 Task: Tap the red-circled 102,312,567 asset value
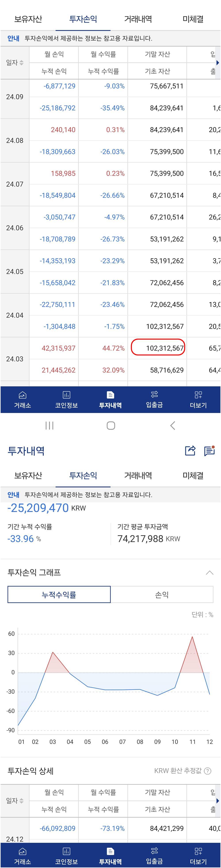(158, 348)
